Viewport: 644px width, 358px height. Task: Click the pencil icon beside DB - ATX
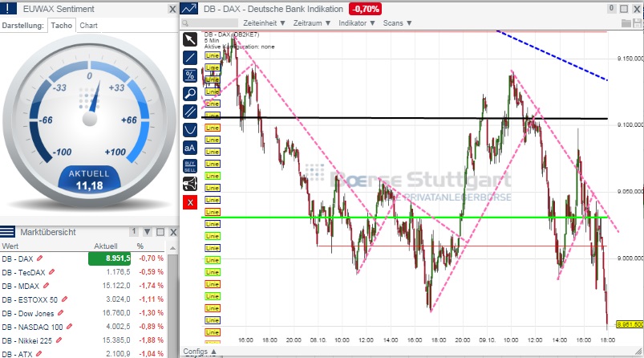tap(39, 353)
